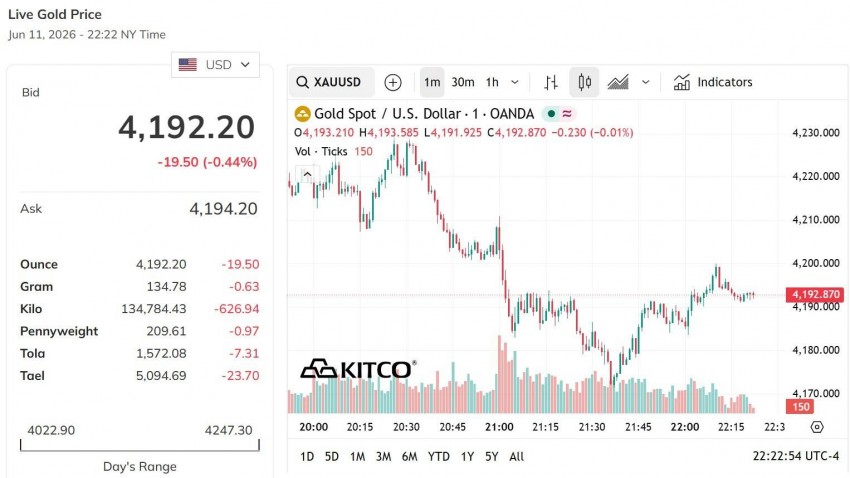Viewport: 850px width, 478px height.
Task: Switch to the 1h interval
Action: [x=492, y=82]
